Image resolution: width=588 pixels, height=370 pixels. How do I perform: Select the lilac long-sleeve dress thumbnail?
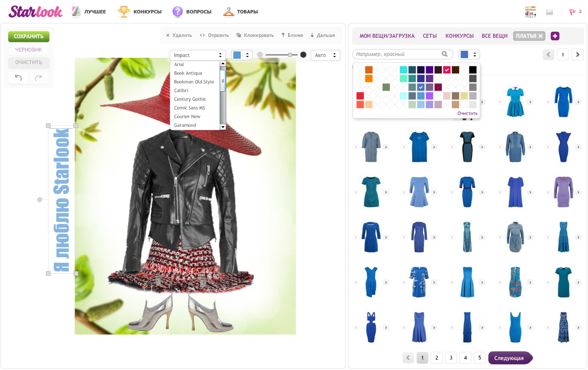coord(564,192)
